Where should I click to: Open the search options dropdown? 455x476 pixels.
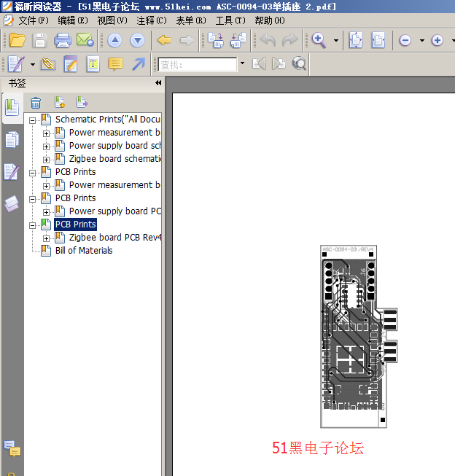click(242, 63)
